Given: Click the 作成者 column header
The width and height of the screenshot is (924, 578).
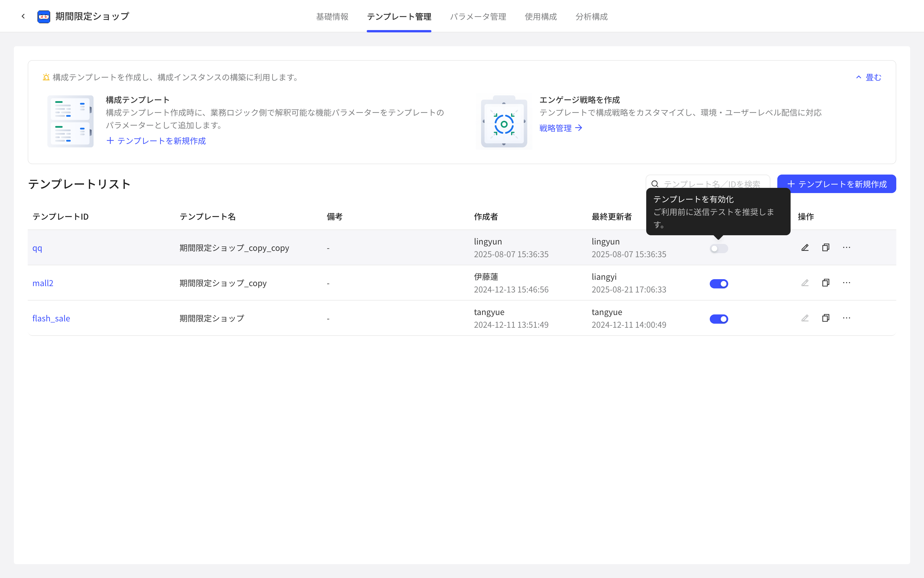Looking at the screenshot, I should pyautogui.click(x=486, y=217).
